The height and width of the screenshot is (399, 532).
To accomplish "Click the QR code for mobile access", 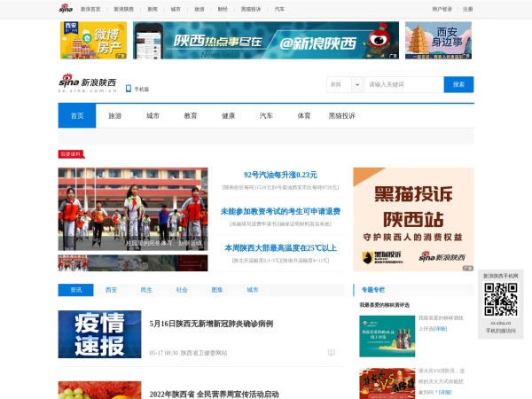I will 500,300.
